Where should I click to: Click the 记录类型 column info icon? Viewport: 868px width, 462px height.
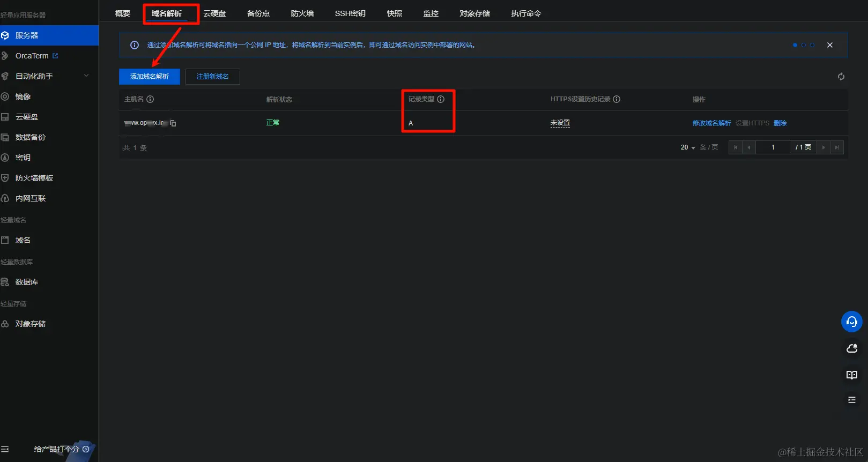[x=441, y=99]
